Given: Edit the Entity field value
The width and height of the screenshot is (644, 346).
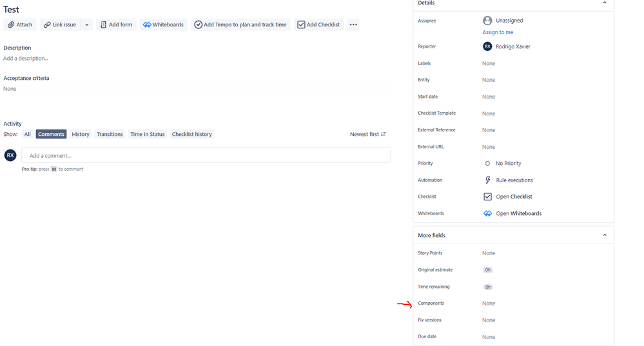Looking at the screenshot, I should click(489, 80).
